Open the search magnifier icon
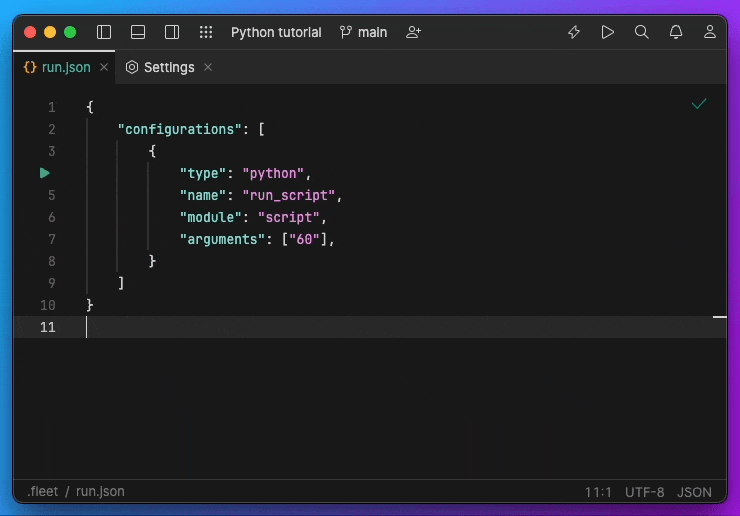Viewport: 740px width, 516px height. (x=641, y=32)
